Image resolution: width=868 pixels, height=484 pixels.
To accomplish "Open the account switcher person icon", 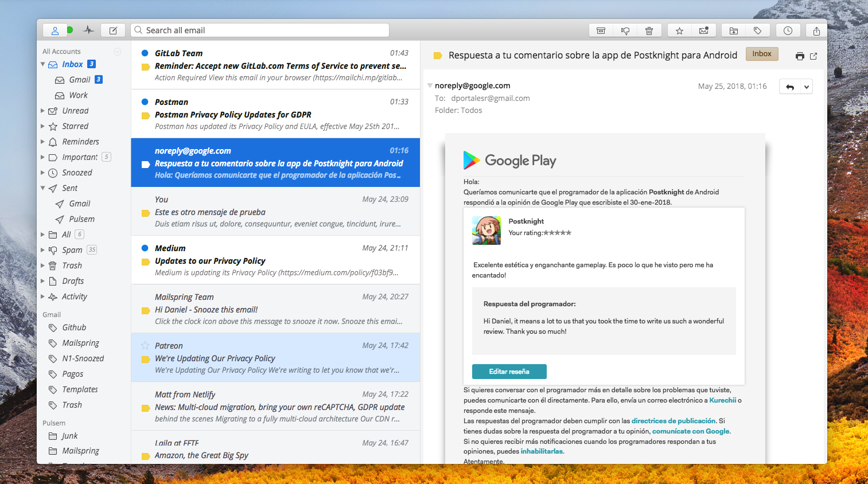I will point(55,30).
